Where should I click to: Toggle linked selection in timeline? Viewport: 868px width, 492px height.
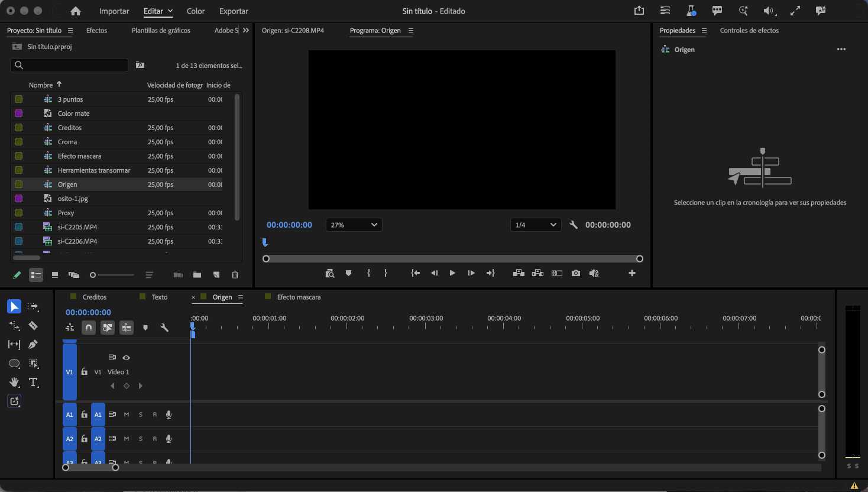[x=108, y=328]
